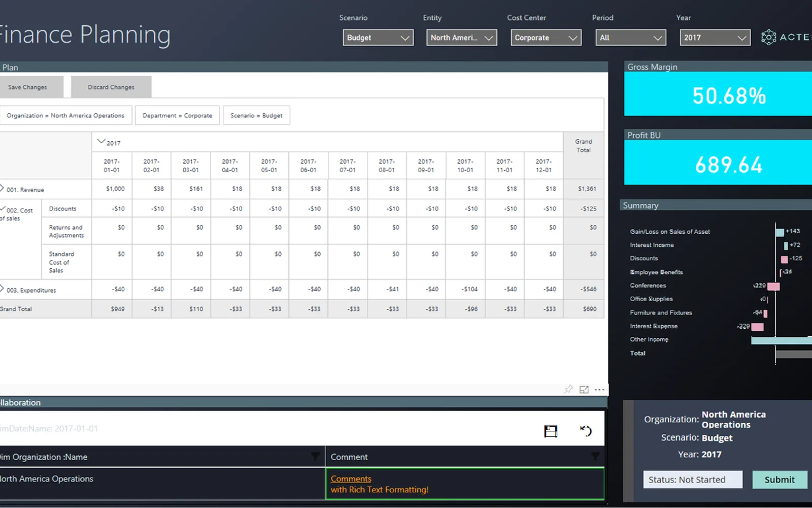Click the 2017-01-01 column header
Viewport: 812px width, 508px height.
click(x=112, y=166)
